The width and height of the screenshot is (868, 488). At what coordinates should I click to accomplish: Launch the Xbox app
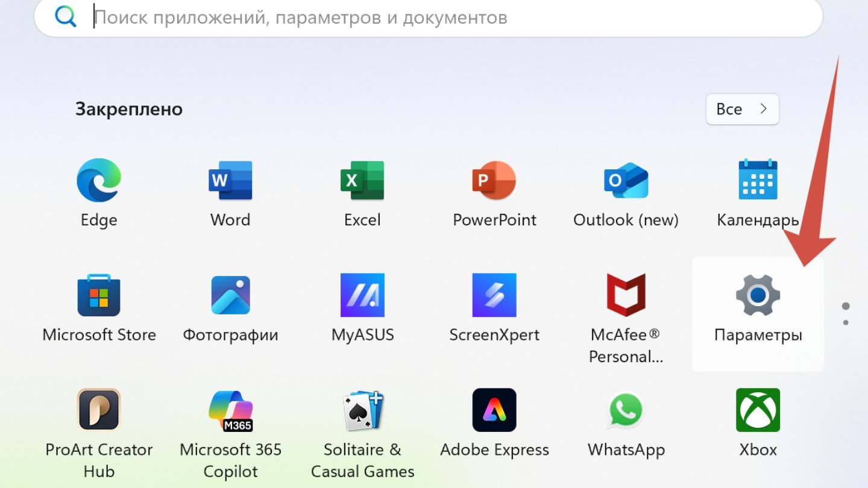[758, 410]
